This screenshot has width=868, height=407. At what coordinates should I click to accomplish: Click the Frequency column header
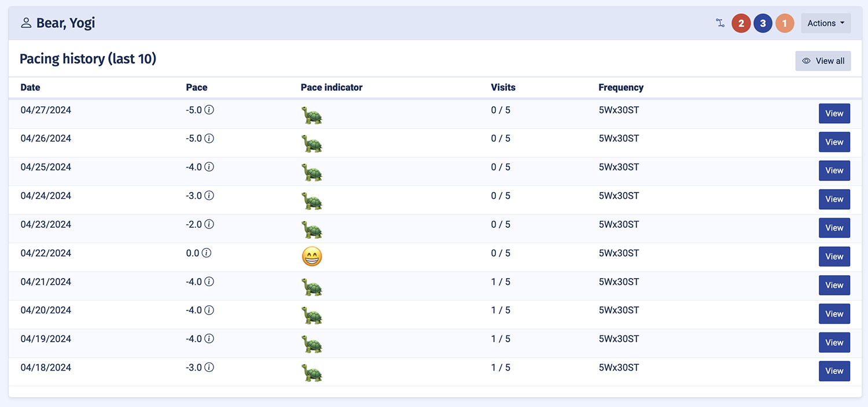621,87
